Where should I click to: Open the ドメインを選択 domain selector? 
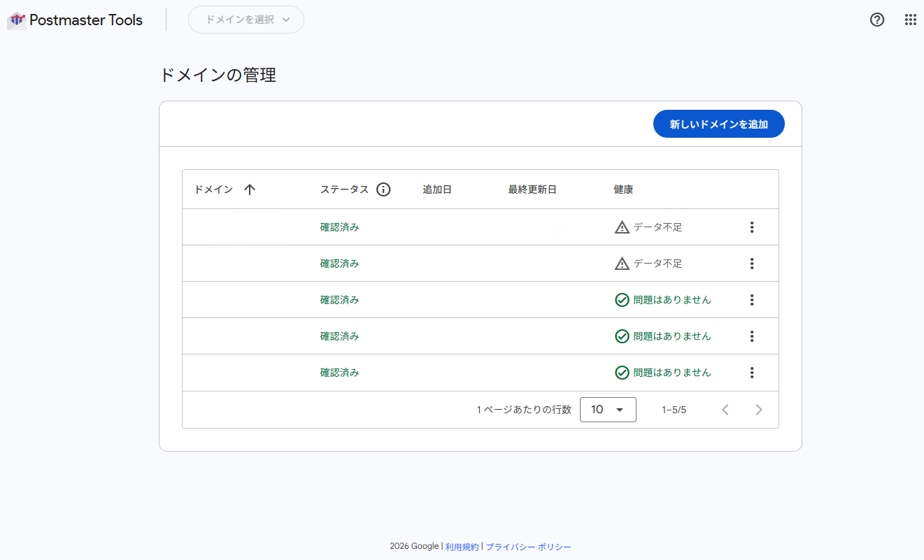[x=246, y=20]
